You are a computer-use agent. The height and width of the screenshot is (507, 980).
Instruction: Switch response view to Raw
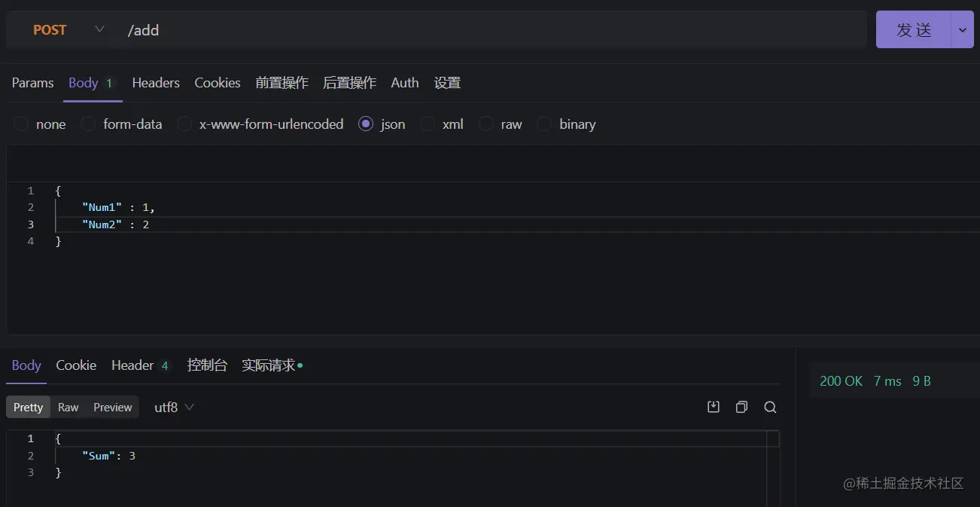[68, 407]
